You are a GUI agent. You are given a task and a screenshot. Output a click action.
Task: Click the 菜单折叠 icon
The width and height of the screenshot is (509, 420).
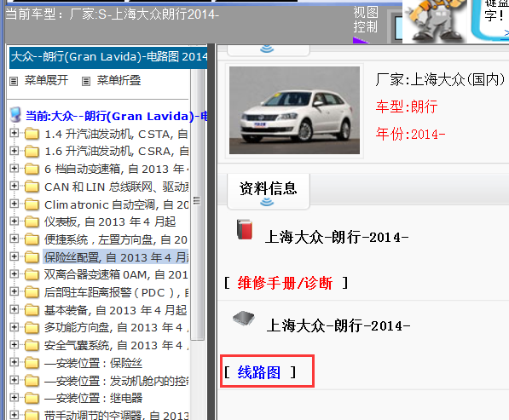pyautogui.click(x=86, y=81)
